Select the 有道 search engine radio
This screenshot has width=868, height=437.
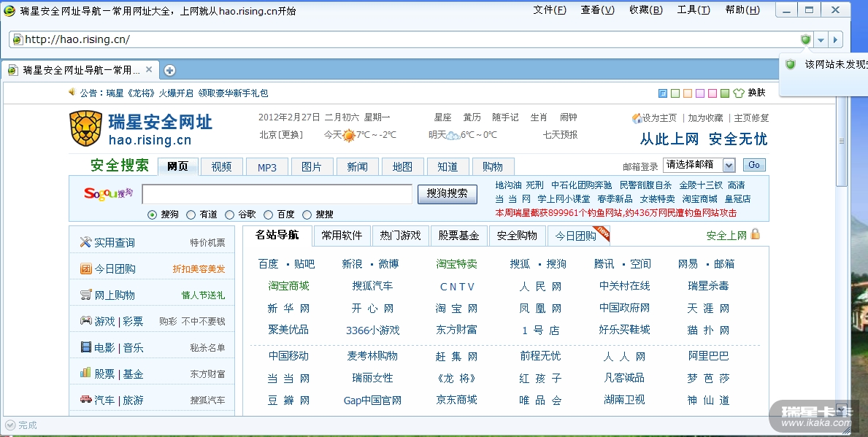(x=191, y=214)
